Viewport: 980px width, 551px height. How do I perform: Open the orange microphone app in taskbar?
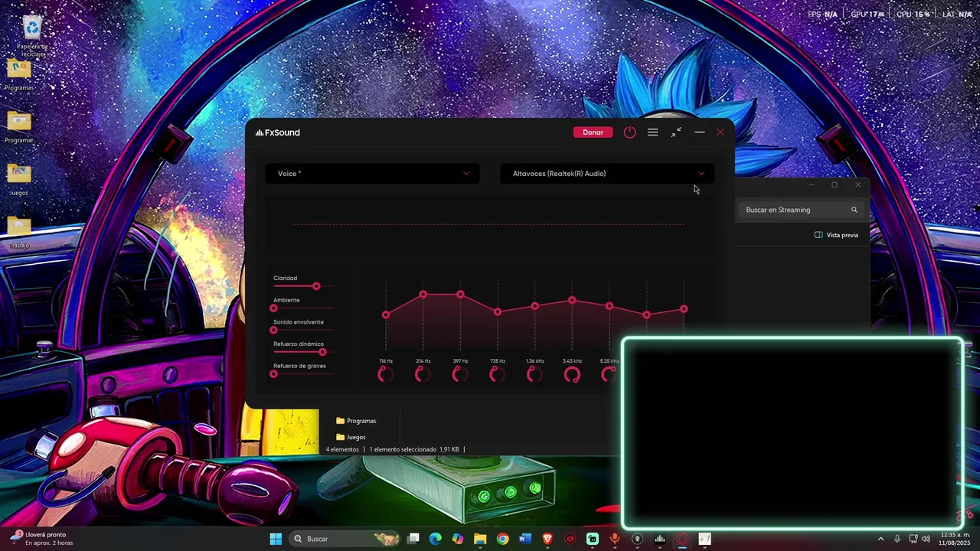point(615,539)
